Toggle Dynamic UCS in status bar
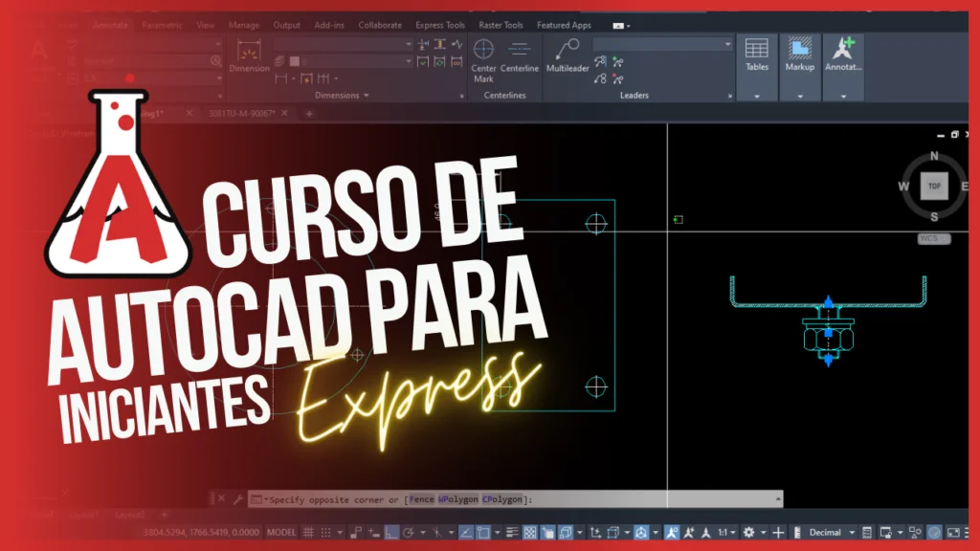Viewport: 980px width, 551px height. pyautogui.click(x=595, y=532)
